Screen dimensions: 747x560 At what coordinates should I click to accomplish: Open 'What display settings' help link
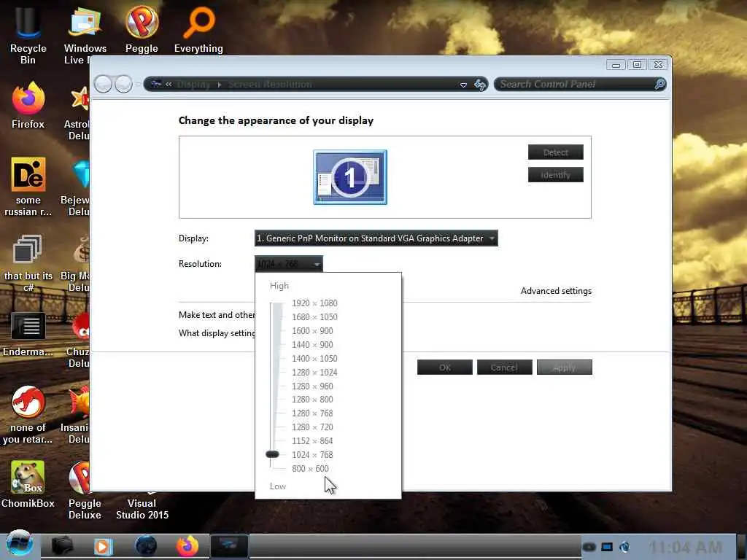pyautogui.click(x=217, y=332)
